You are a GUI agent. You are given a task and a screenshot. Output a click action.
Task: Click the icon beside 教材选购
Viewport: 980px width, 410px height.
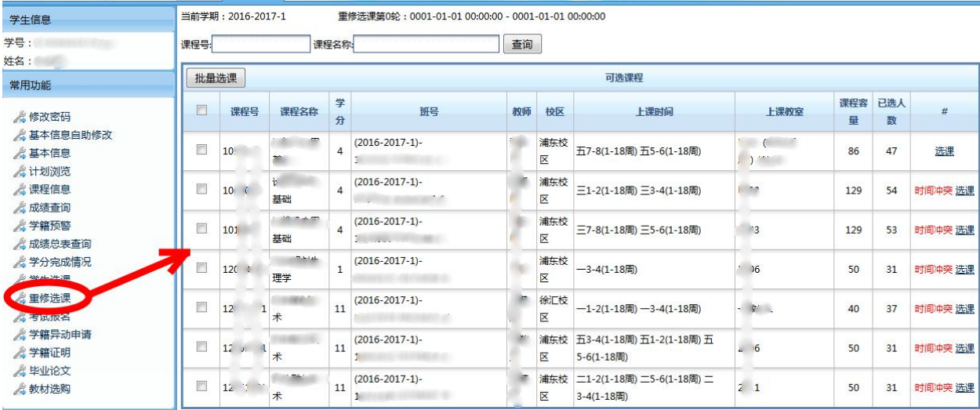coord(20,389)
